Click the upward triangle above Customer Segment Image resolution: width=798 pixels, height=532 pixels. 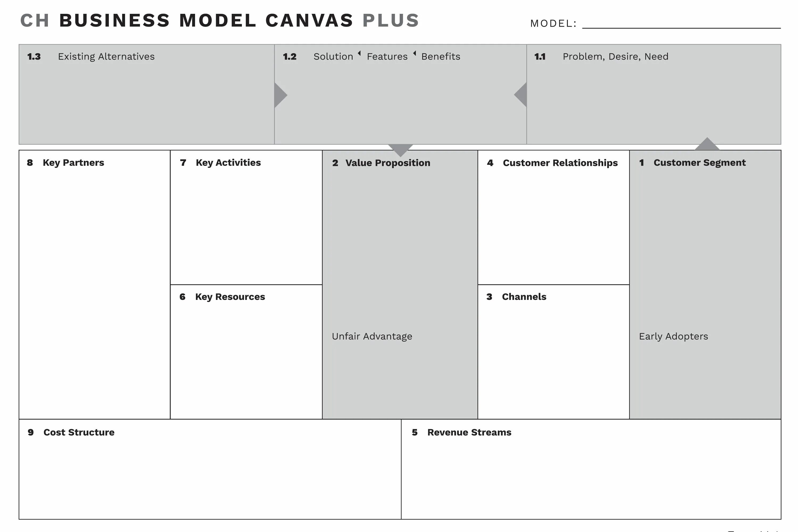(x=707, y=144)
